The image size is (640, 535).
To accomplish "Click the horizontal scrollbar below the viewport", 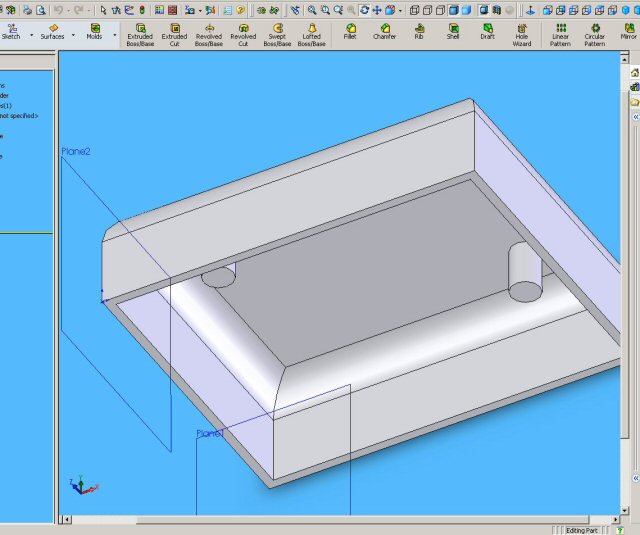I will point(340,519).
